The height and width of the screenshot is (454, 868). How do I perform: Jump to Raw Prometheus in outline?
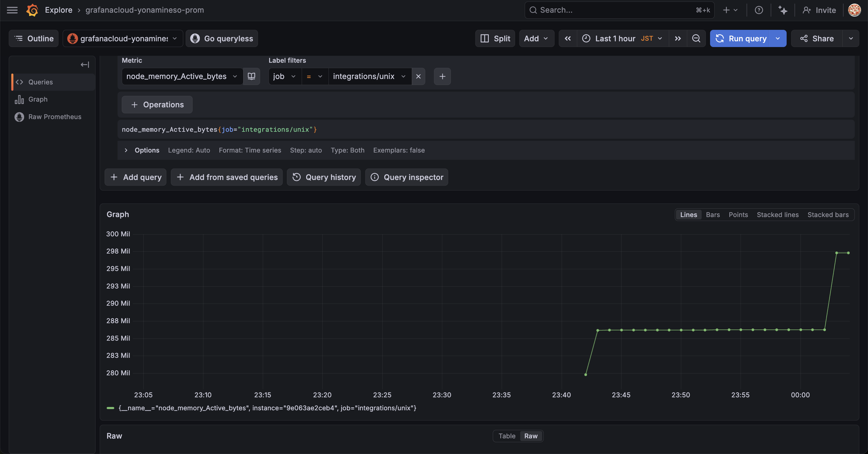point(55,117)
